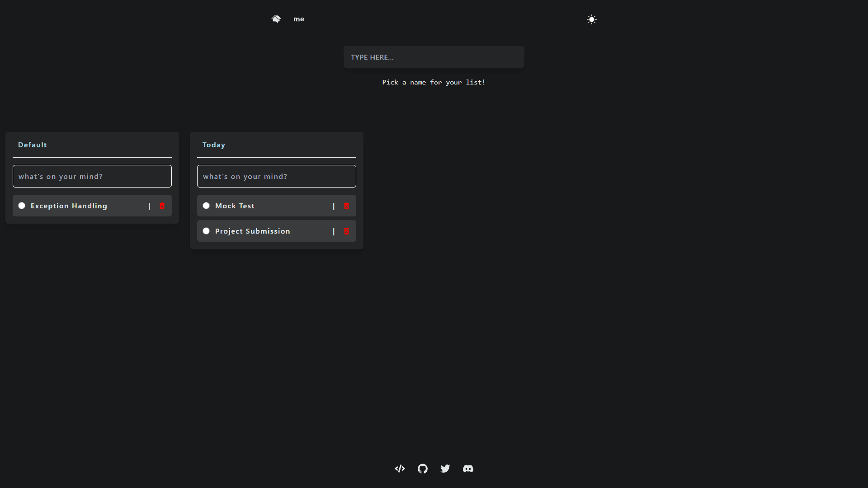Screen dimensions: 868x488
Task: Visit Twitter via footer bird icon
Action: (x=445, y=468)
